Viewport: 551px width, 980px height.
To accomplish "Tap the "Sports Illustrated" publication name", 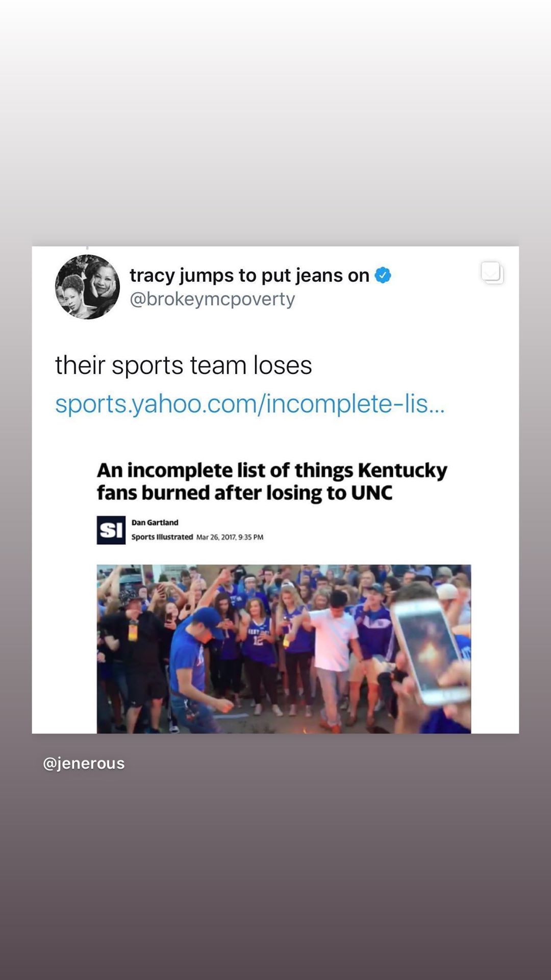I will 162,537.
